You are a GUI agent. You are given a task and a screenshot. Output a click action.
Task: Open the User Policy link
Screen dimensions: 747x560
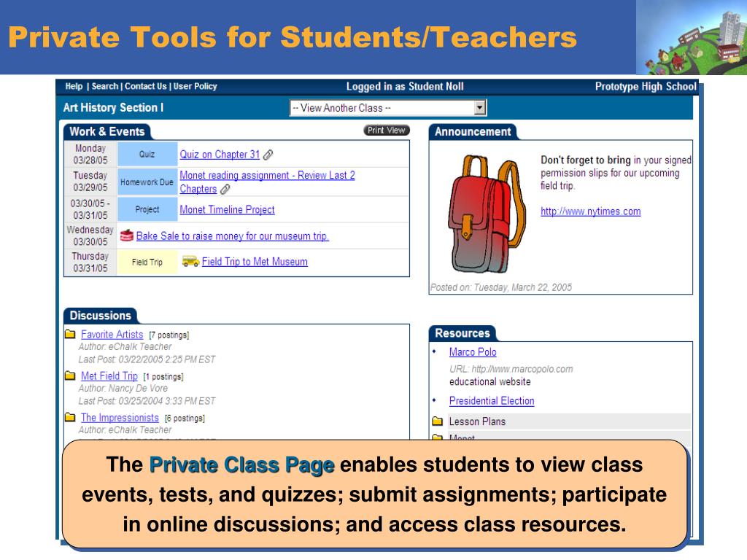196,86
